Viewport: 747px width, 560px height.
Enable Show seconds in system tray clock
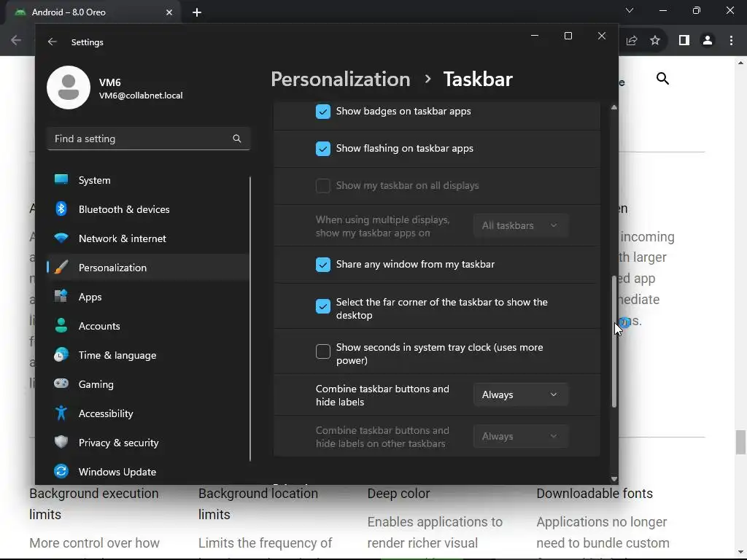pos(323,351)
